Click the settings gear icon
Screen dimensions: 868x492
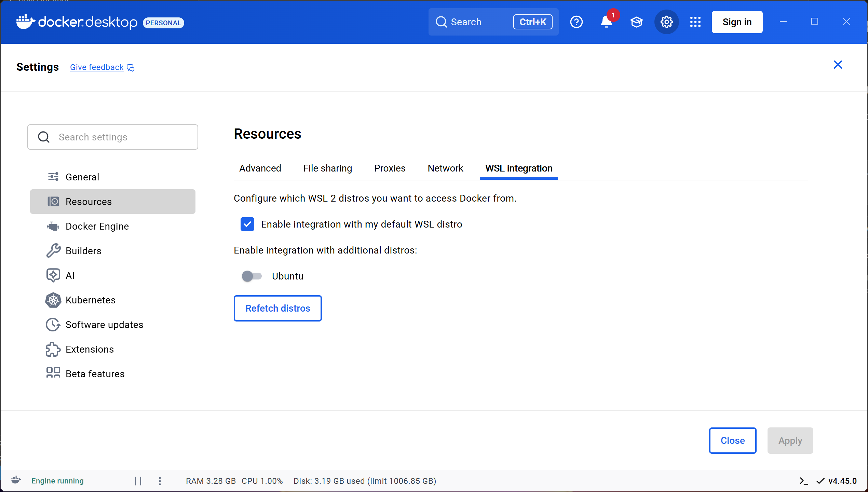tap(666, 22)
